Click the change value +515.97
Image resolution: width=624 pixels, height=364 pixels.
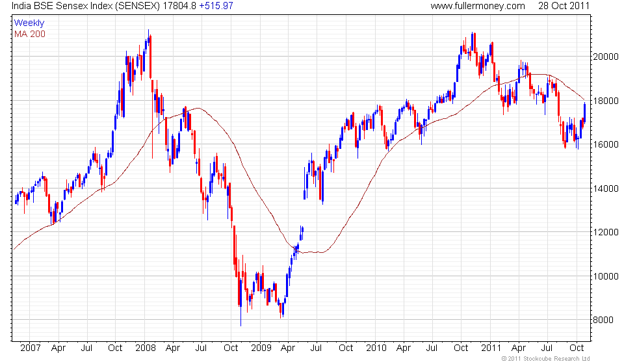[216, 6]
